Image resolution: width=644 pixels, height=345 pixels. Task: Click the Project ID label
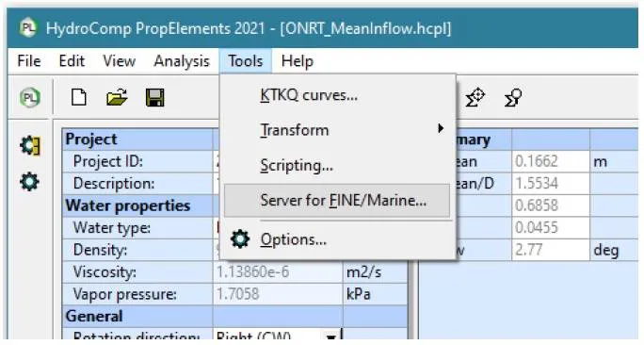108,161
